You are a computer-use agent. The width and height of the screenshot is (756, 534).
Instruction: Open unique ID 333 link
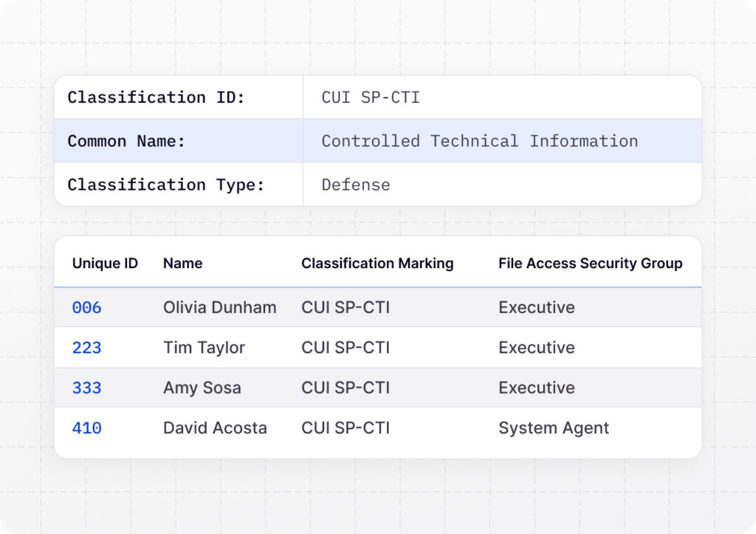click(x=86, y=388)
